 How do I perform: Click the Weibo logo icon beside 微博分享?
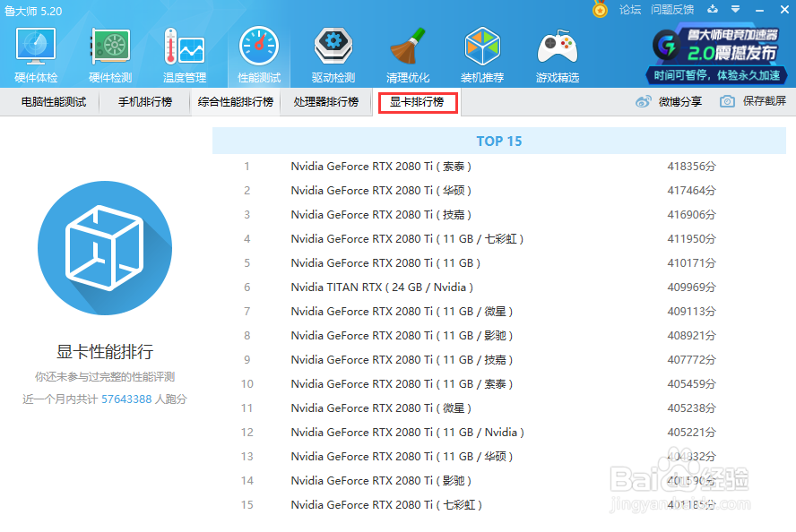644,102
